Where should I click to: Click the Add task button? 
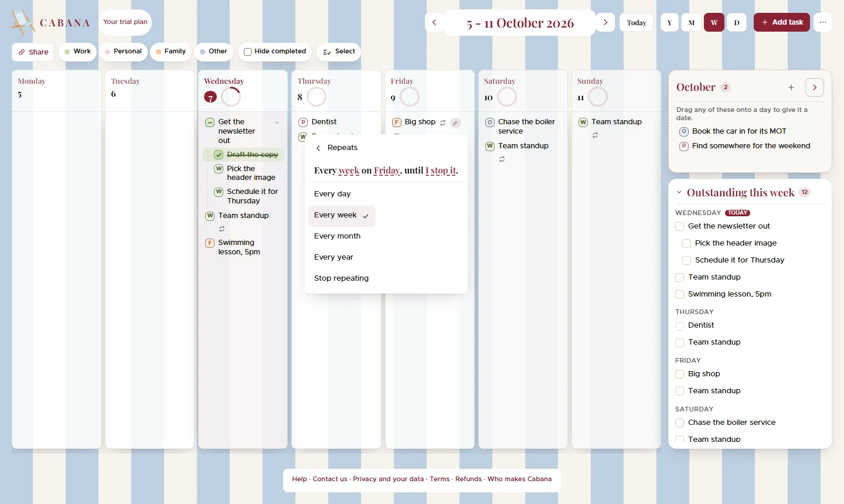[782, 22]
